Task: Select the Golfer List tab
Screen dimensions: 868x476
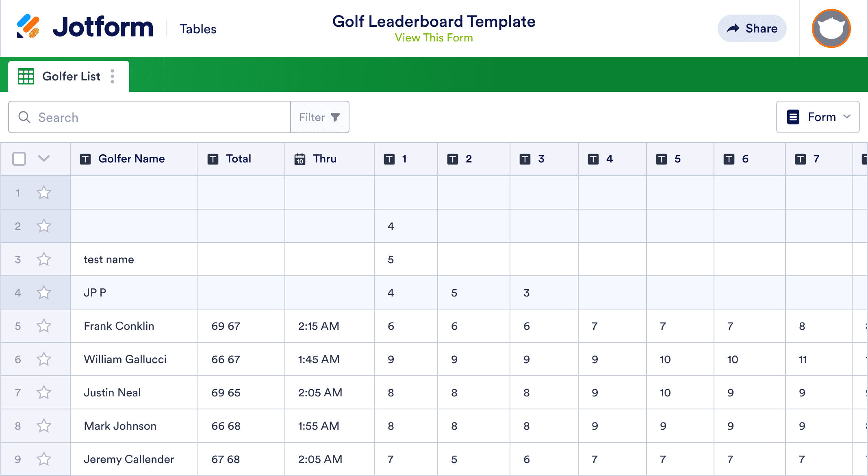Action: tap(70, 76)
